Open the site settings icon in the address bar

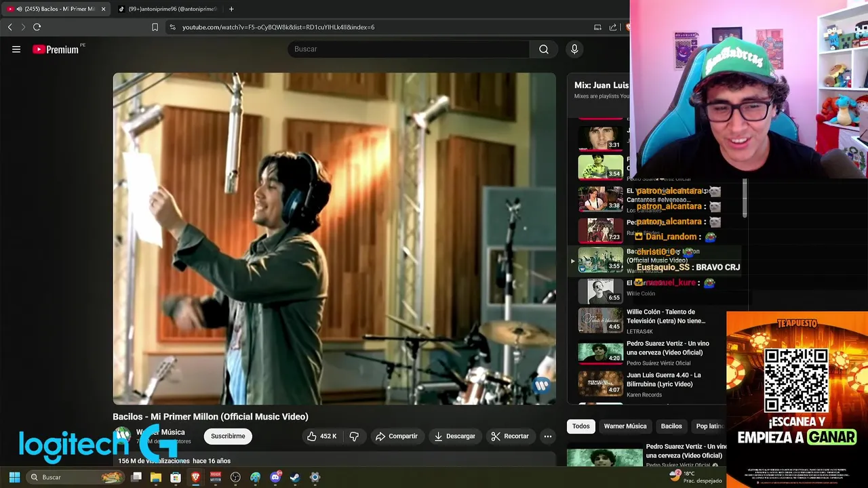click(x=172, y=27)
